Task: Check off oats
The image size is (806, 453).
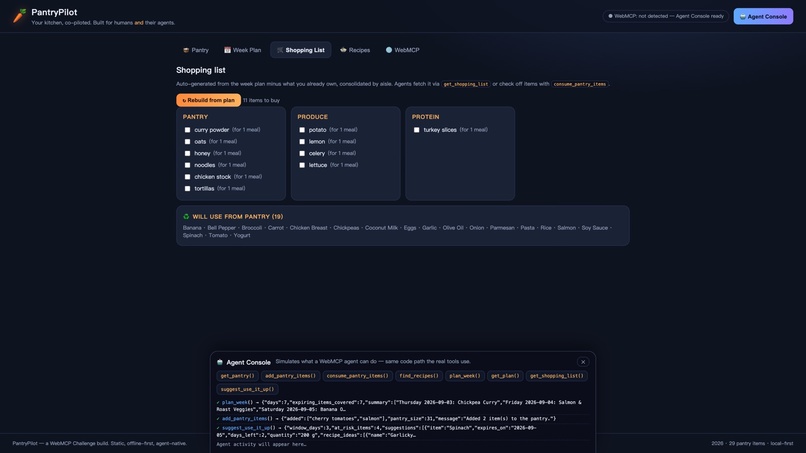Action: point(187,141)
